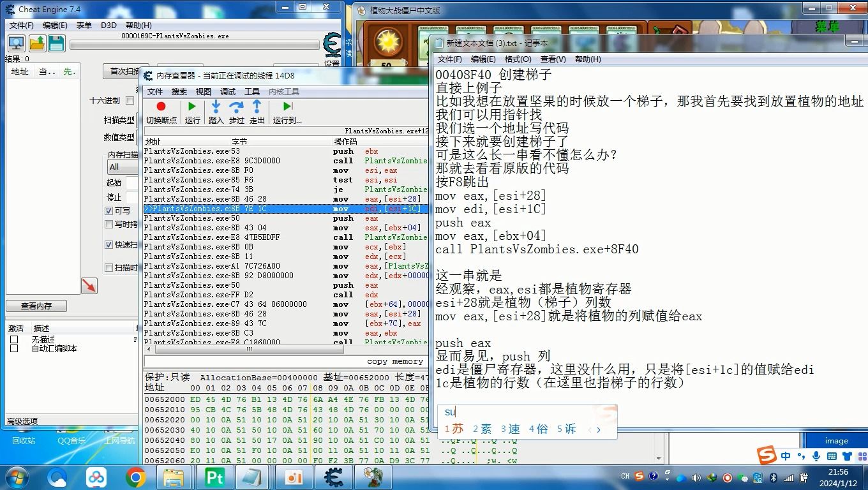Open Memory Viewer 调试 menu
Viewport: 868px width, 490px height.
[x=228, y=92]
